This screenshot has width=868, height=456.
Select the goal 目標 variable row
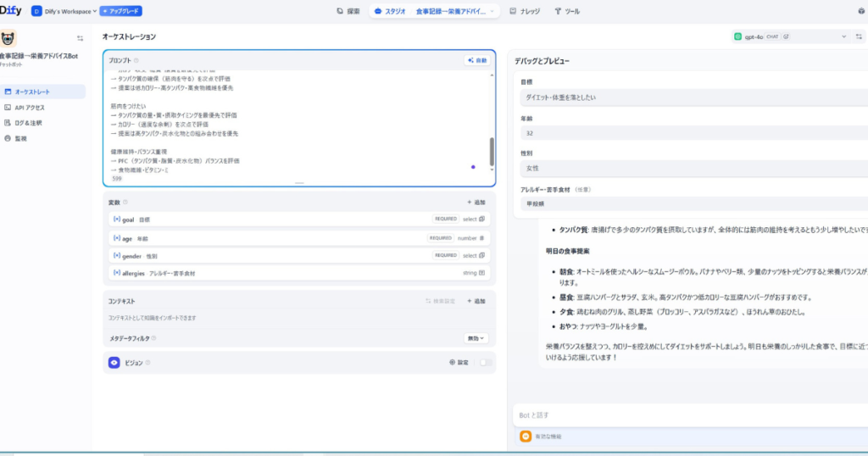click(x=299, y=220)
